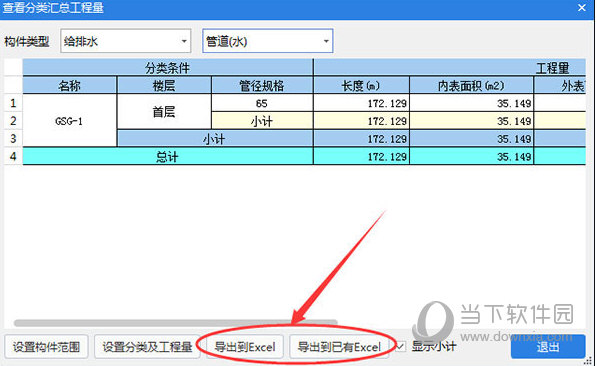Select row number 4 header
This screenshot has height=366, width=597.
click(13, 156)
